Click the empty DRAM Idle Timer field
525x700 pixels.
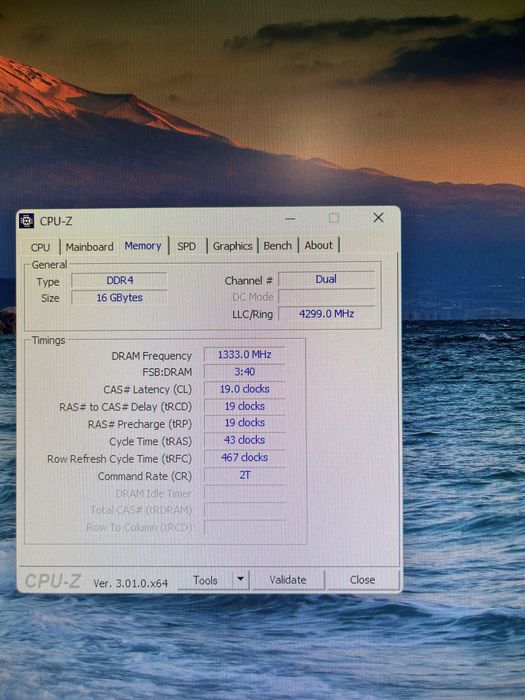(244, 492)
